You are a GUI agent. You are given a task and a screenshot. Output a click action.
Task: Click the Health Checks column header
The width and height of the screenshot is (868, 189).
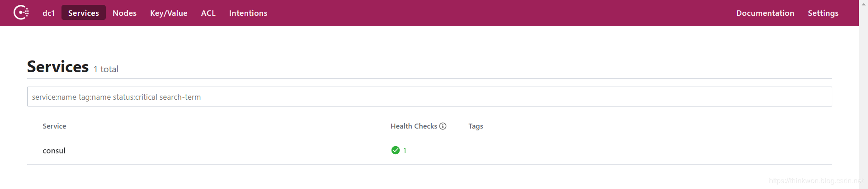point(414,126)
